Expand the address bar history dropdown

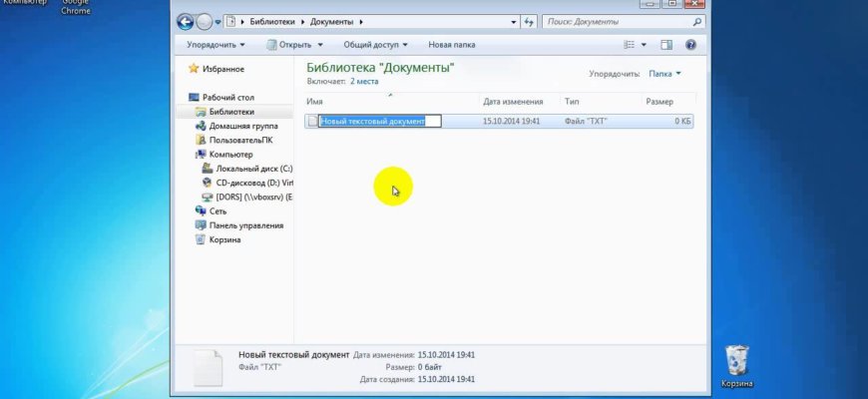[x=512, y=21]
